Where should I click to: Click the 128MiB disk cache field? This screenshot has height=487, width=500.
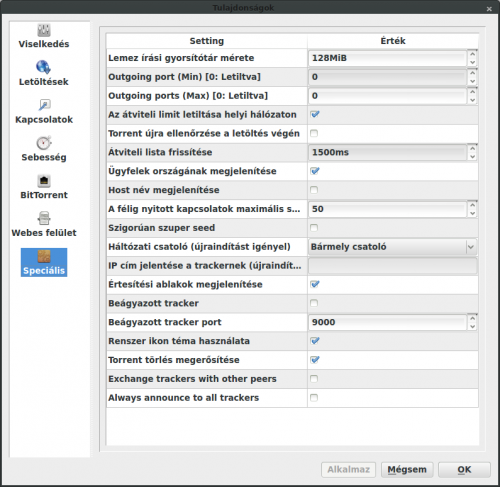coord(388,58)
